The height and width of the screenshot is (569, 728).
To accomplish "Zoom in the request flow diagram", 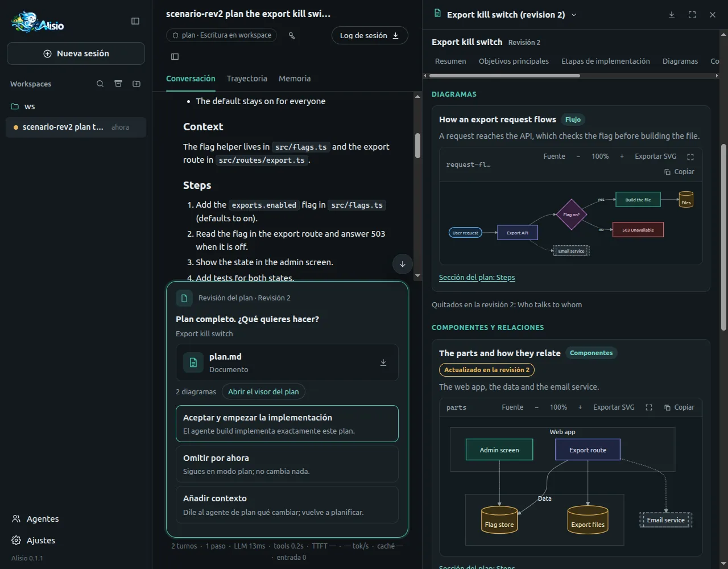I will (x=622, y=156).
